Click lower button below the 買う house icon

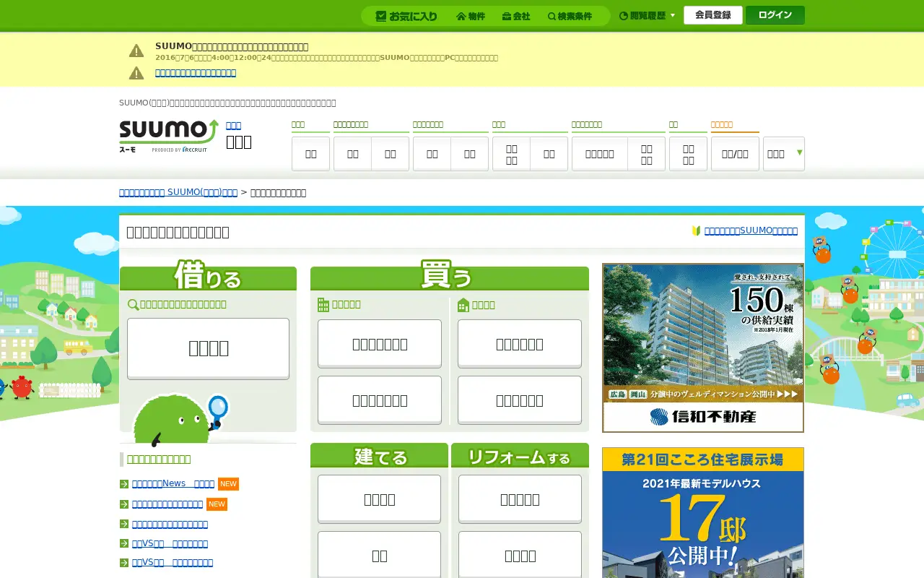point(520,400)
